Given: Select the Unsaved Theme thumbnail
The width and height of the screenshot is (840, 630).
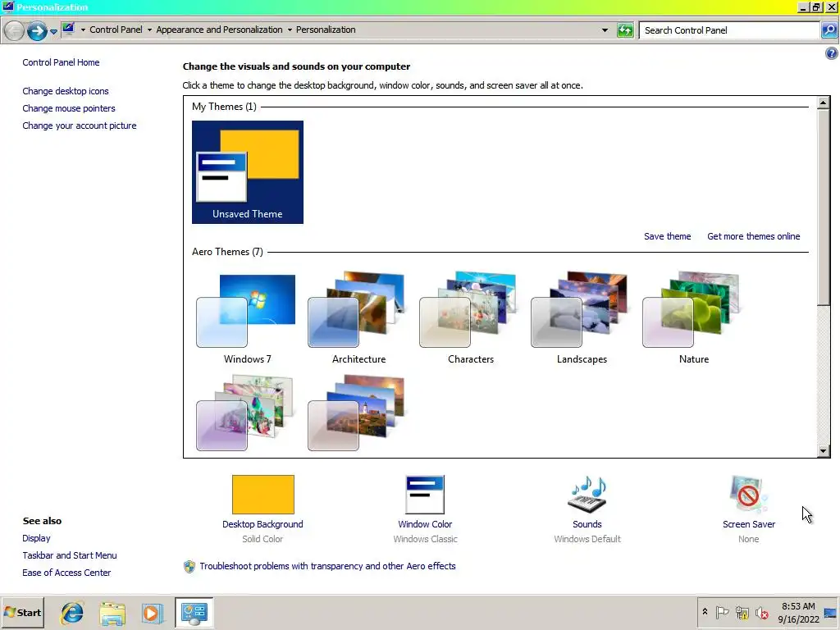Looking at the screenshot, I should tap(248, 172).
